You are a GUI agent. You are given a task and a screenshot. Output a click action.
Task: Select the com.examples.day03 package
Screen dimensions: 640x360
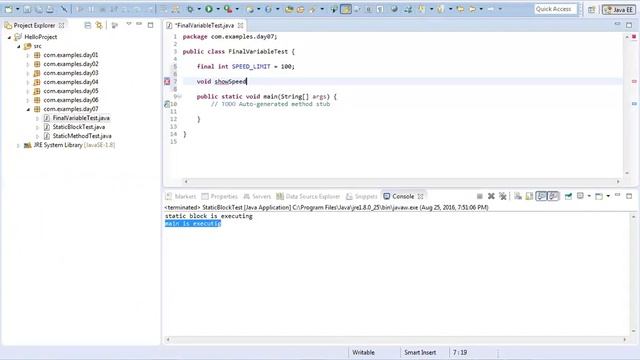point(71,73)
